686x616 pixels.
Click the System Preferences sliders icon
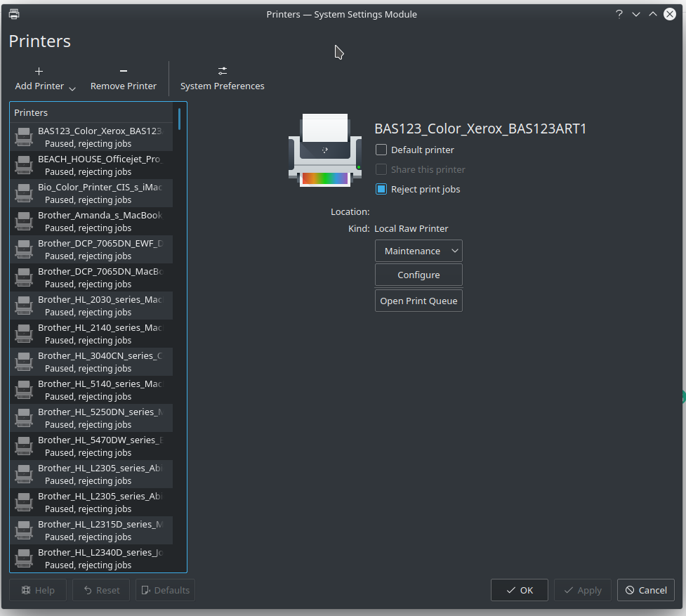(x=223, y=71)
